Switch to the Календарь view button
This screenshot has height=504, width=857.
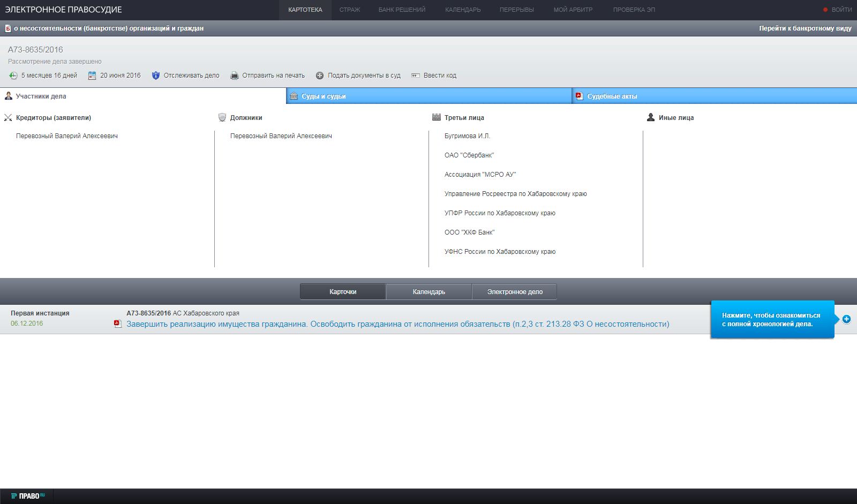click(x=428, y=292)
